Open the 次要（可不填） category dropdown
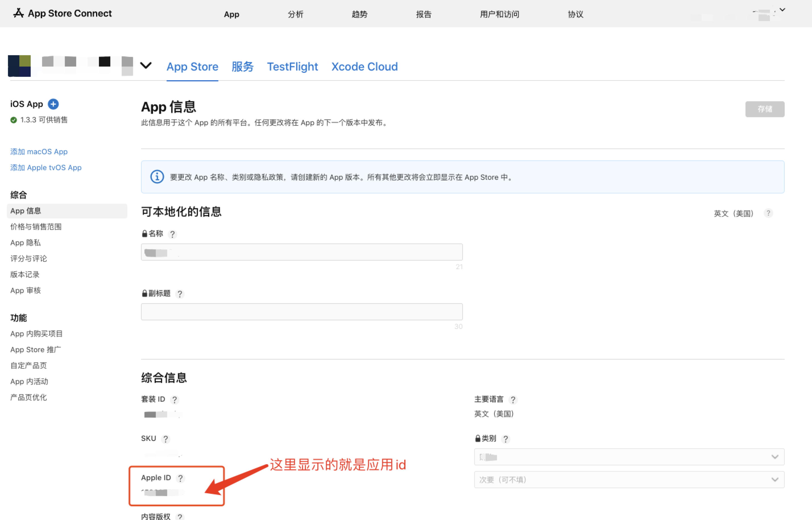Image resolution: width=812 pixels, height=520 pixels. 629,480
